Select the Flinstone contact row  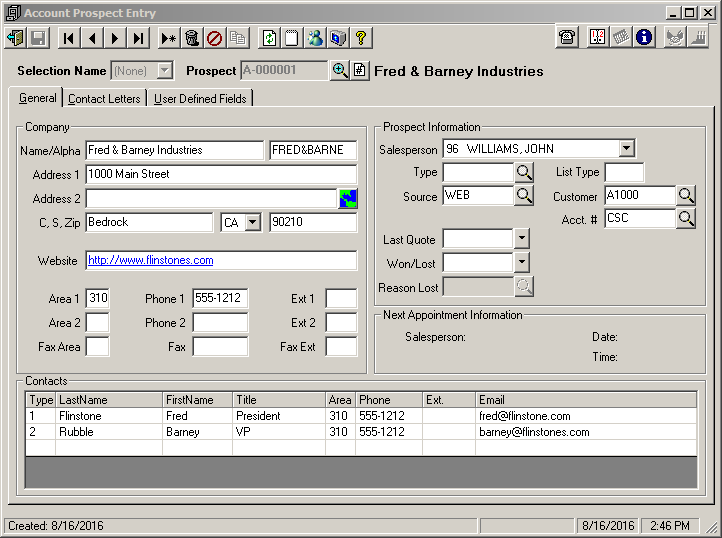tap(361, 416)
